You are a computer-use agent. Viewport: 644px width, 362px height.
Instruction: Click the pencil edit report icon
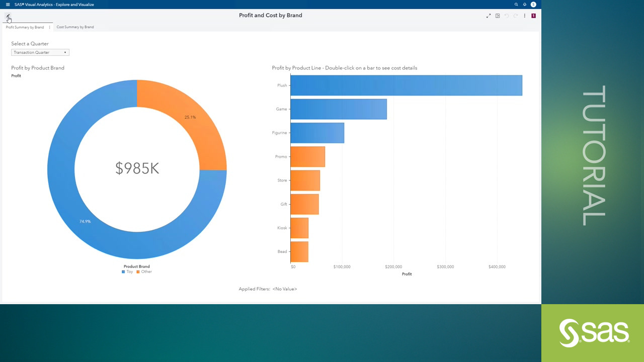coord(8,16)
